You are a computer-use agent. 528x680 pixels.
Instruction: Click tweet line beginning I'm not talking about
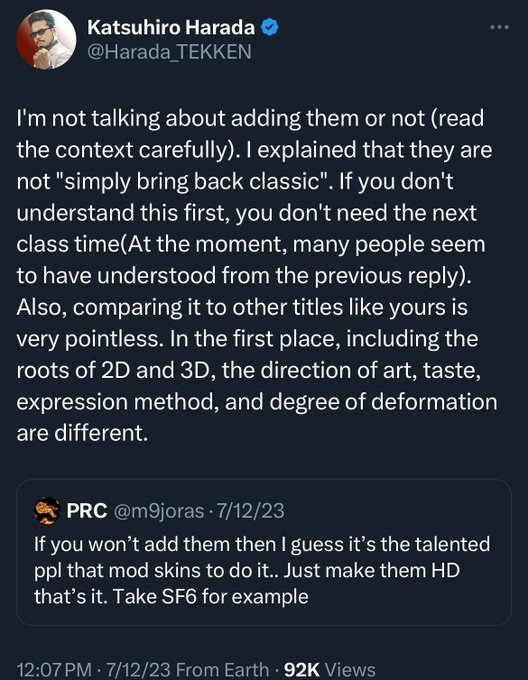(250, 119)
